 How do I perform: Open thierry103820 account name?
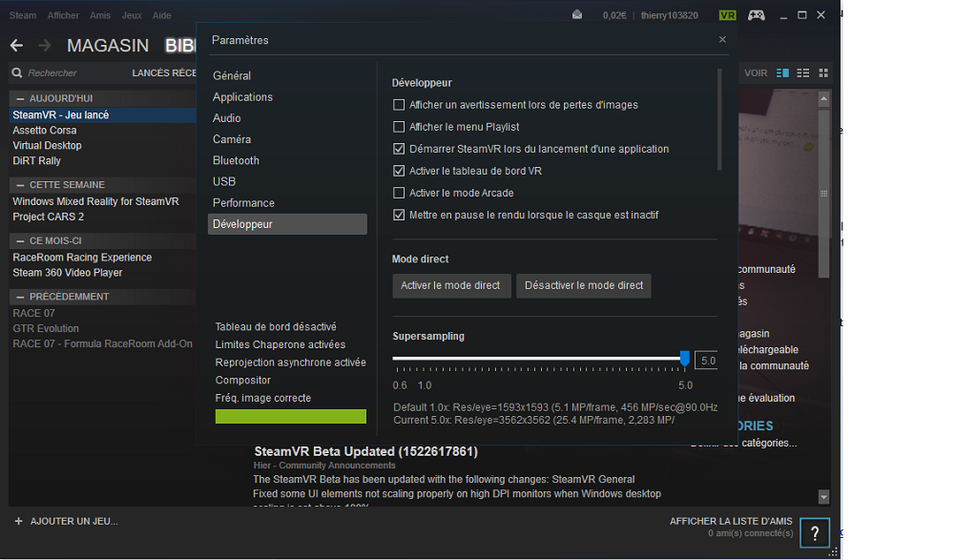(x=669, y=15)
